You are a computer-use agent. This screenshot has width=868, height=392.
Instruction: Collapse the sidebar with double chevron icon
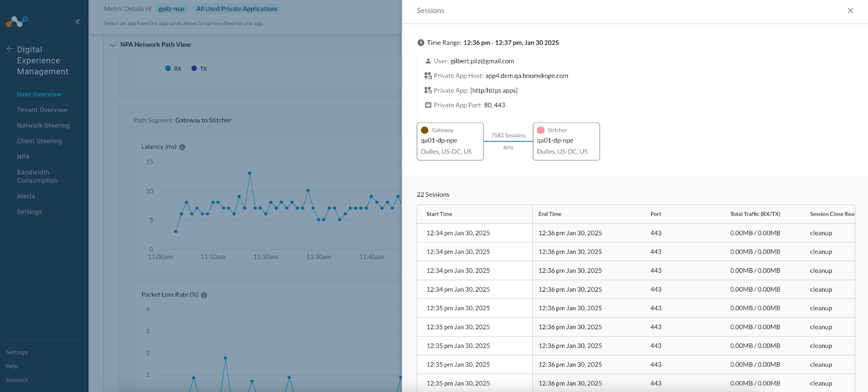pyautogui.click(x=78, y=22)
